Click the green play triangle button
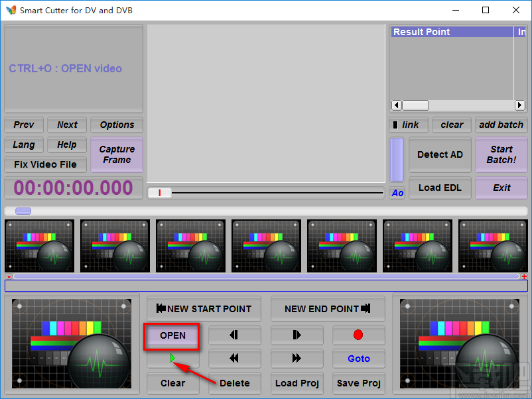 172,359
